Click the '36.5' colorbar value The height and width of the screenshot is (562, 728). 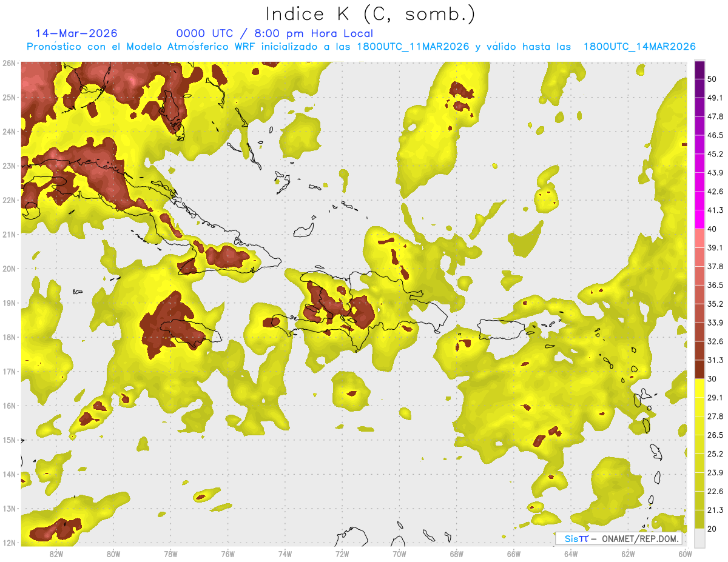coord(715,285)
